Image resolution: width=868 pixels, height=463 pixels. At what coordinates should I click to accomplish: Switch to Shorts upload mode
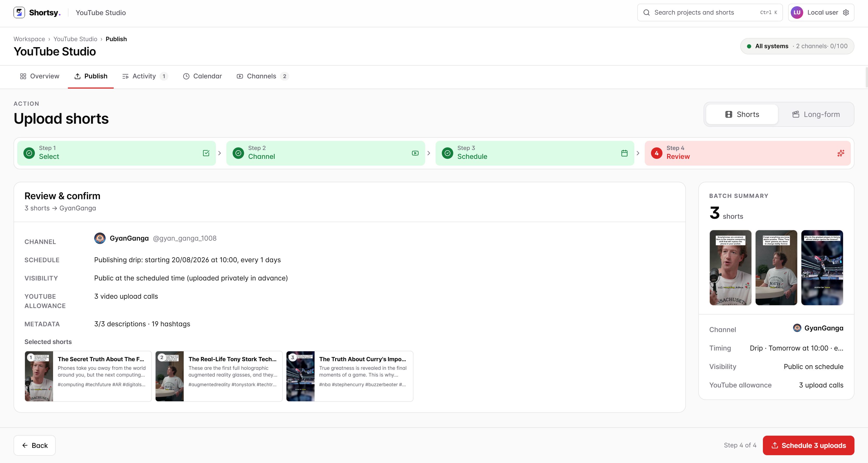(x=742, y=114)
